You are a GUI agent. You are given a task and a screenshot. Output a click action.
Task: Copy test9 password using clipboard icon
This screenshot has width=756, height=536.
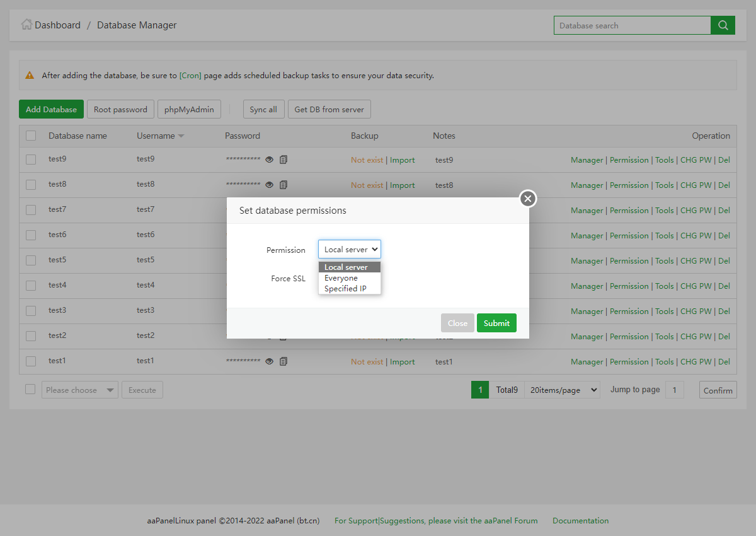point(283,160)
